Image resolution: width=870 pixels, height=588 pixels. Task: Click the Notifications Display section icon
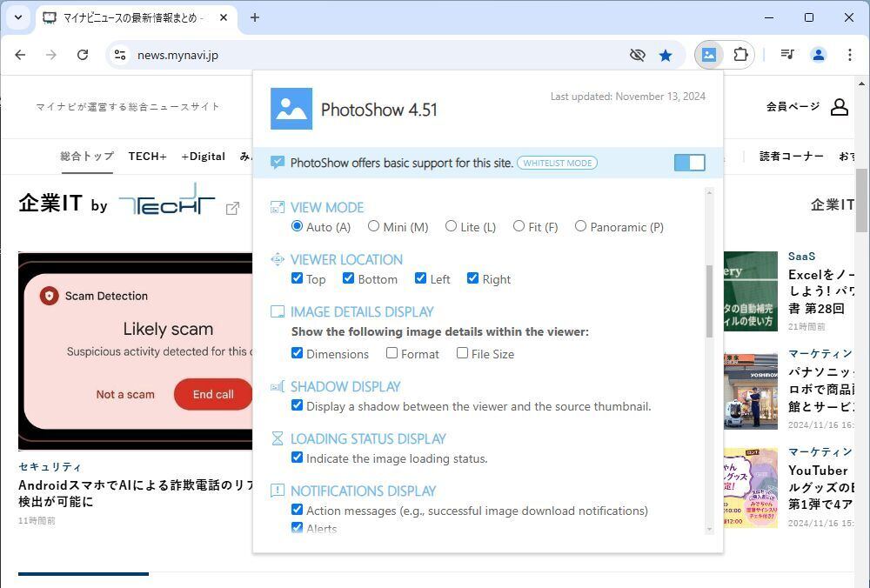pyautogui.click(x=277, y=491)
